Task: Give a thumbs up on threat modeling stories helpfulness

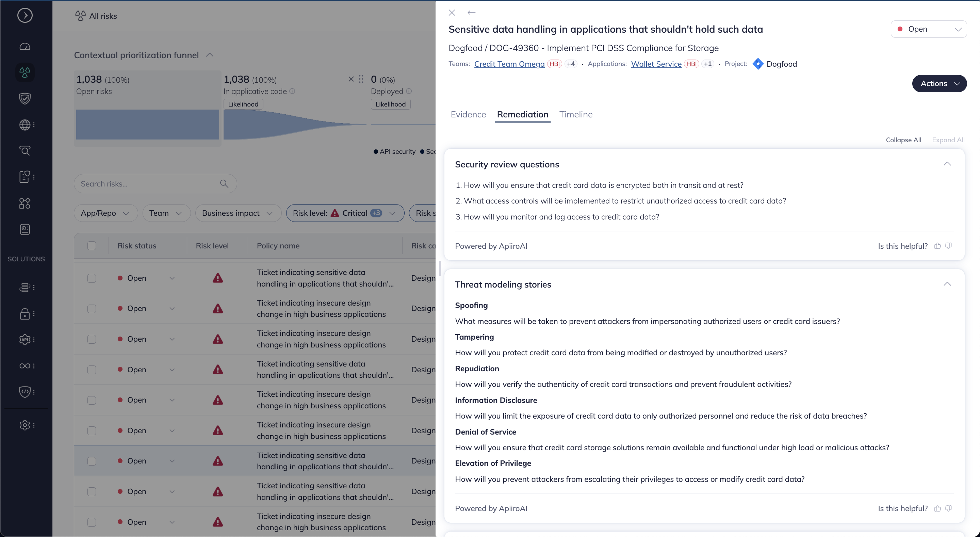Action: 937,508
